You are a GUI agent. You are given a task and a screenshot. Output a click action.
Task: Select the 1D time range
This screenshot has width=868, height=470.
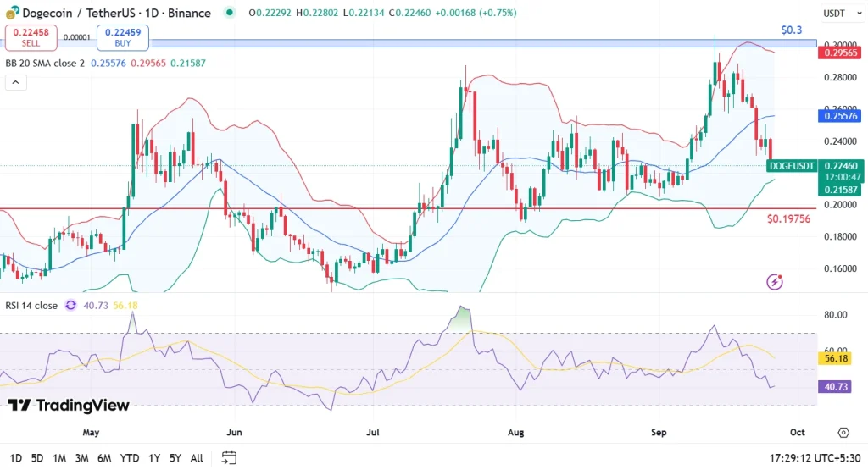click(16, 458)
